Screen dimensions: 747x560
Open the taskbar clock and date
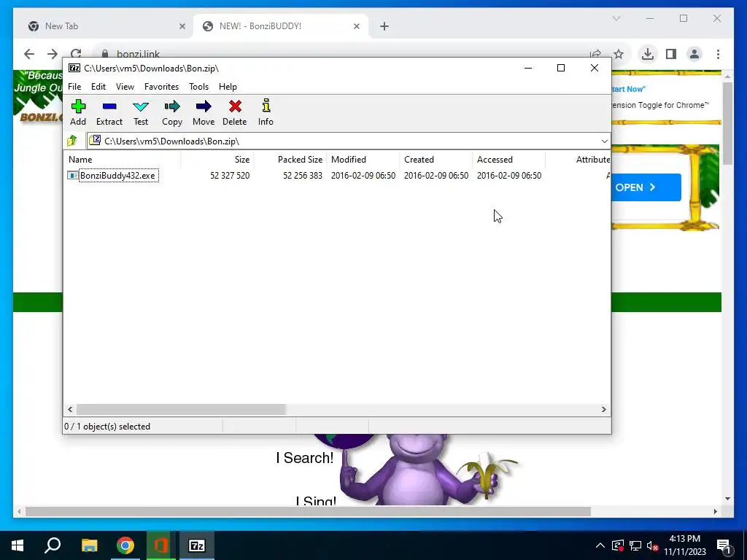(x=684, y=545)
